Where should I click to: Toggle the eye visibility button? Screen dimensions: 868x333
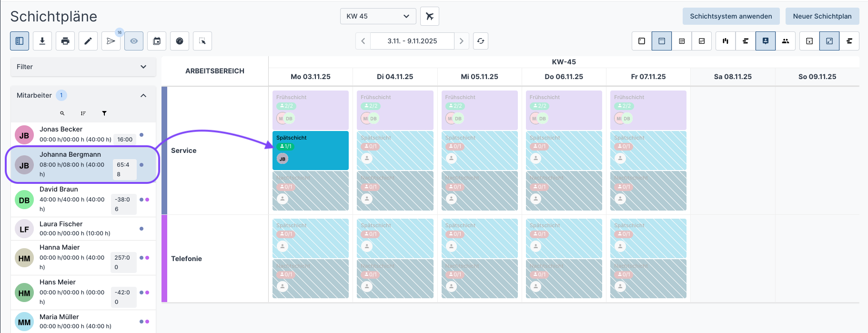click(134, 41)
